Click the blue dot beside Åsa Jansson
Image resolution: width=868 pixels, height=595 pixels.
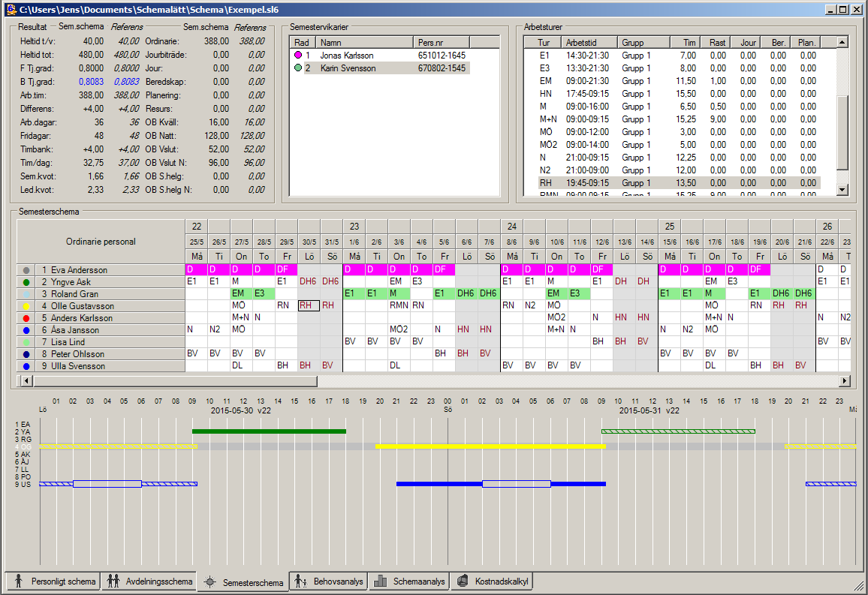[x=26, y=330]
